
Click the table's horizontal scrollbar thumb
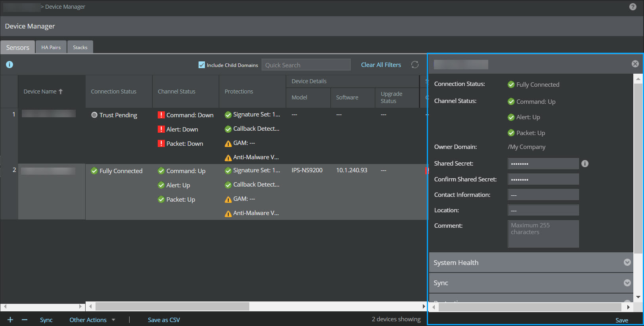pyautogui.click(x=172, y=306)
